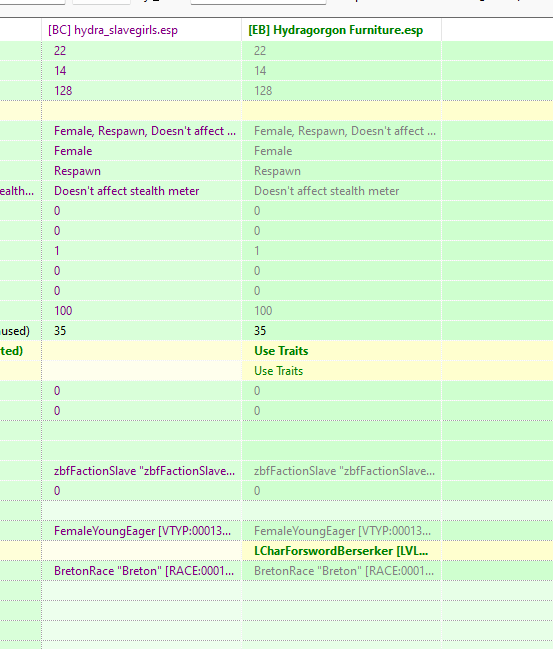Click FemaleYoungEager voice type under Hydragorgon Furniture.esp
553x649 pixels.
(x=342, y=531)
